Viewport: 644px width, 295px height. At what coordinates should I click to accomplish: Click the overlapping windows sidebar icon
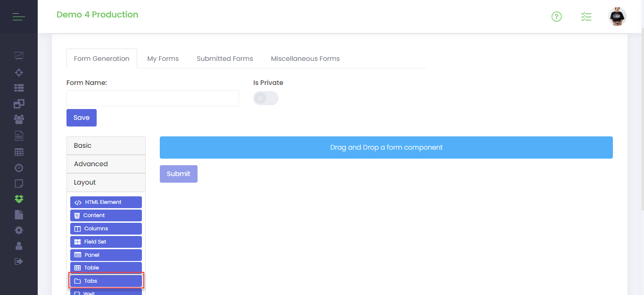click(19, 103)
